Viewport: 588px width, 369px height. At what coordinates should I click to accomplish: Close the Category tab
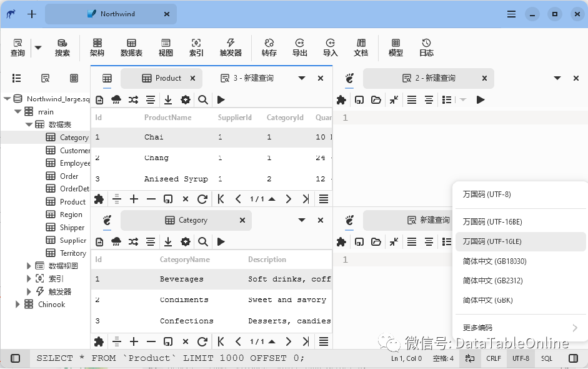(x=242, y=220)
